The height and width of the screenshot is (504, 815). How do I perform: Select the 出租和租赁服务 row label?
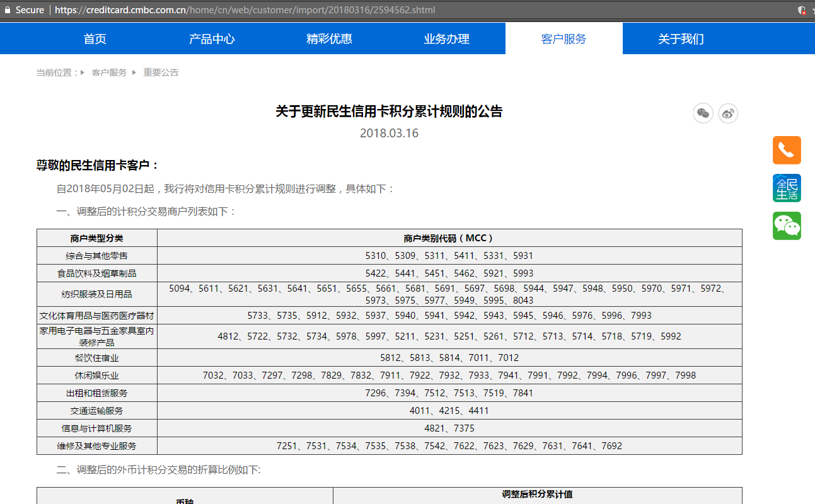(x=97, y=393)
